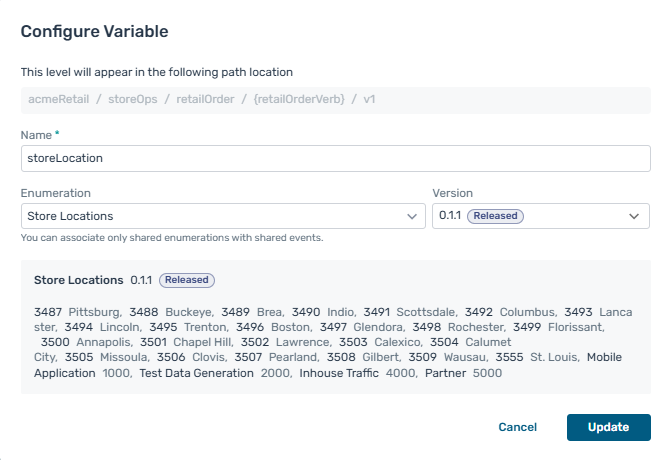Screen dimensions: 667x460
Task: Click acmeRetail in the path location
Action: (x=60, y=100)
